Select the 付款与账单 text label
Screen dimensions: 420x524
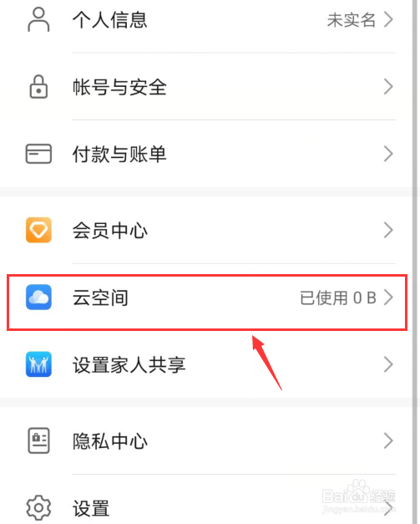[119, 155]
